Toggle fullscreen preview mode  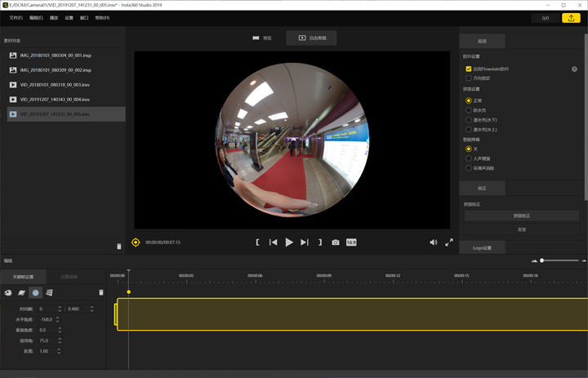[x=449, y=242]
